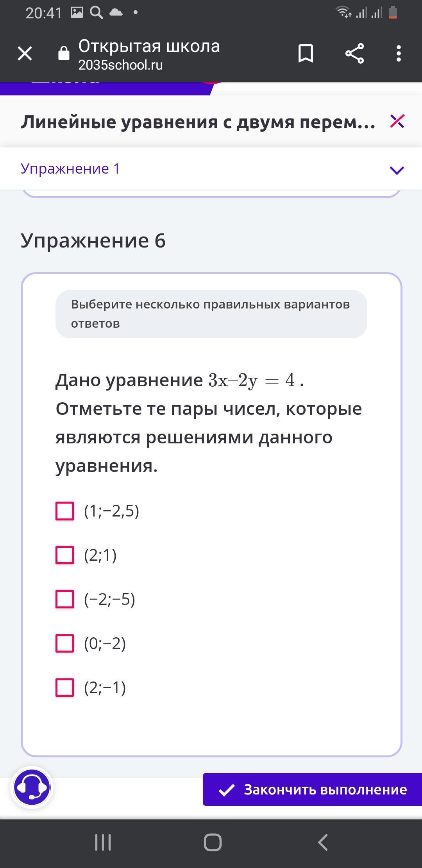Image resolution: width=422 pixels, height=868 pixels.
Task: Tap the site security lock icon
Action: tap(64, 54)
